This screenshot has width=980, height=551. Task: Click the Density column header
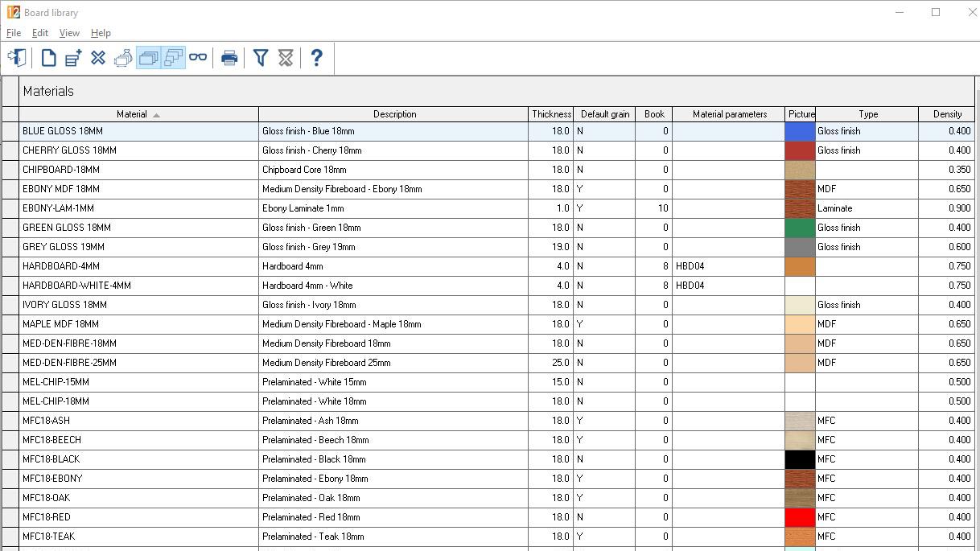point(947,114)
